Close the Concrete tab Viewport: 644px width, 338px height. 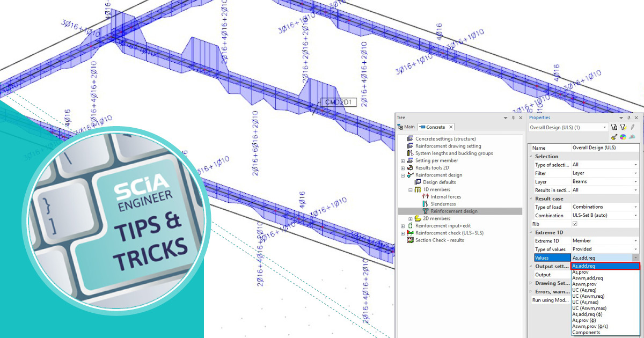(451, 127)
